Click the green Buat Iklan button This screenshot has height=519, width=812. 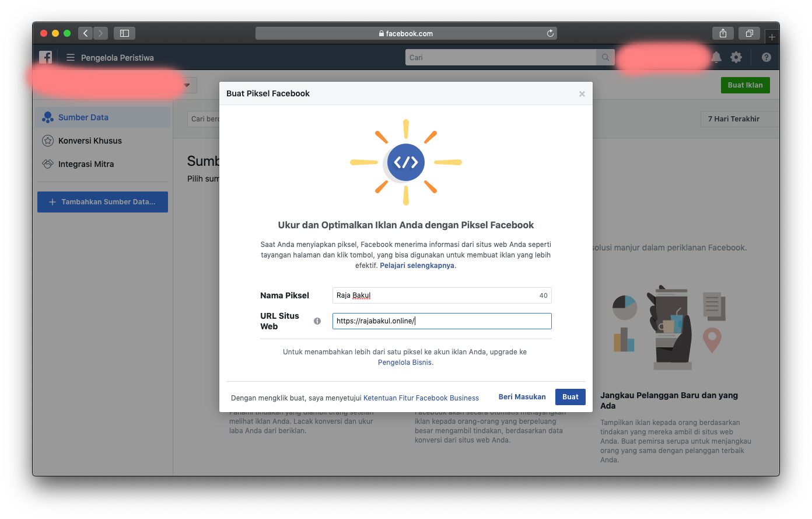pos(745,85)
